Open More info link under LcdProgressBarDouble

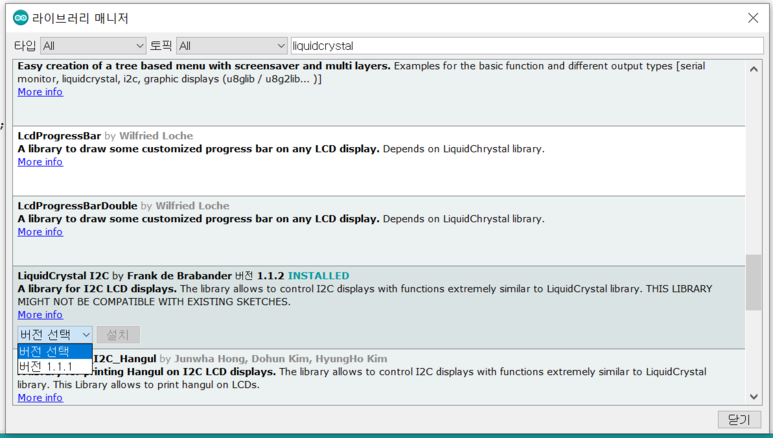pyautogui.click(x=40, y=232)
